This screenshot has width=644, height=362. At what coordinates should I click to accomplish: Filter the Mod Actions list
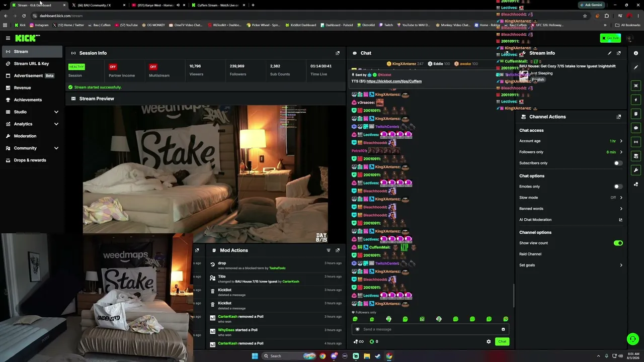click(329, 250)
